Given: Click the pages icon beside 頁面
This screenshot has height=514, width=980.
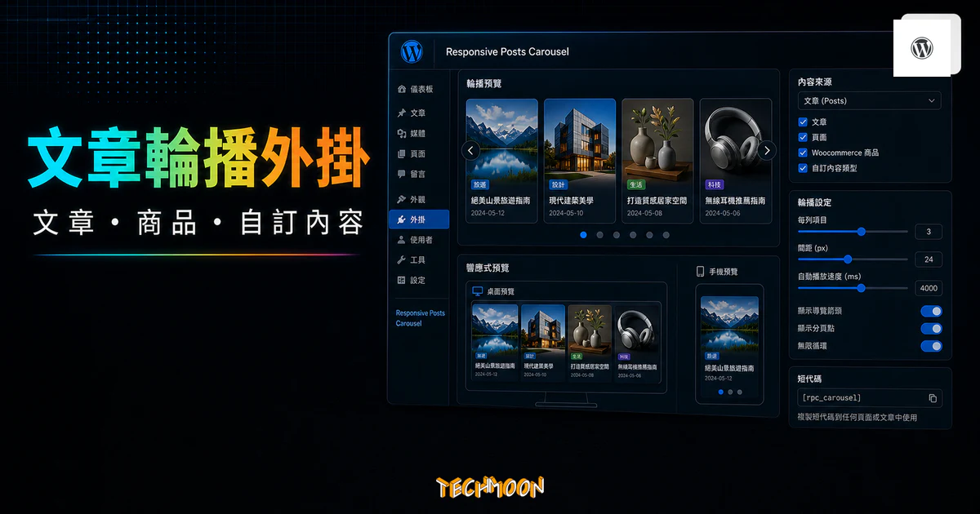Looking at the screenshot, I should (401, 153).
